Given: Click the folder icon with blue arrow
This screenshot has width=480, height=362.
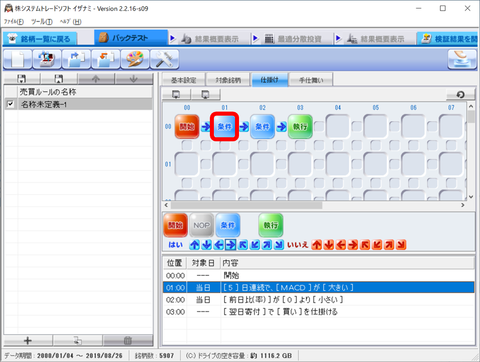Looking at the screenshot, I should coord(76,59).
